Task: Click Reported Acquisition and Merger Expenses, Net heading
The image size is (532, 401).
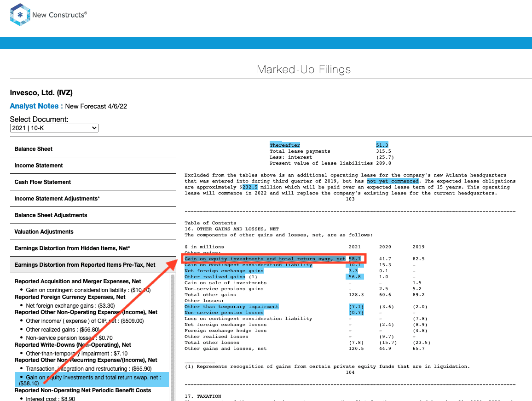Action: (x=78, y=281)
